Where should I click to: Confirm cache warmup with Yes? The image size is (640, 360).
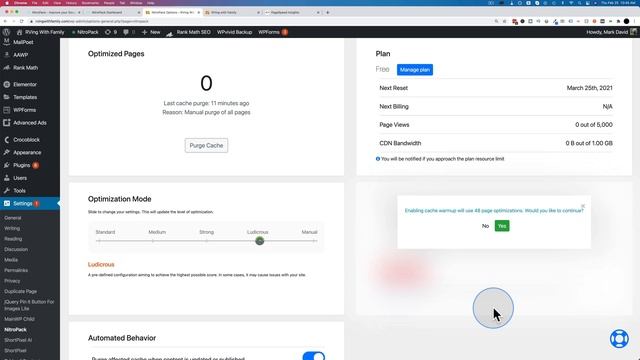(x=502, y=226)
